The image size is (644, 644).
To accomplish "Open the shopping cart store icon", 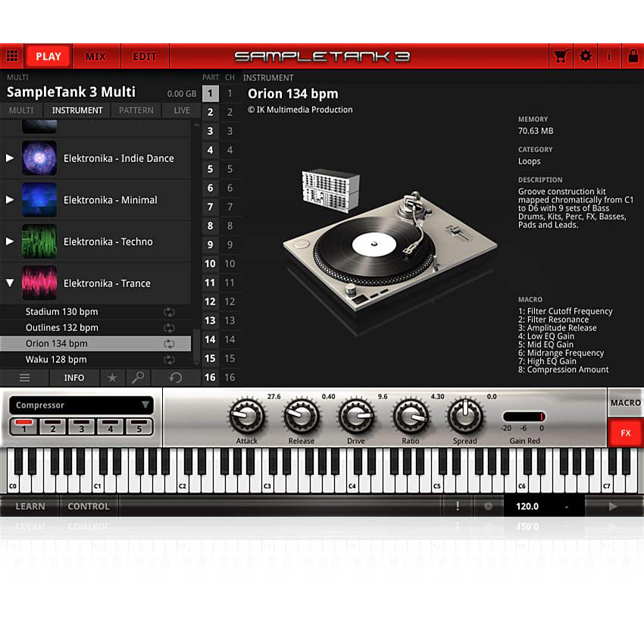I will 561,55.
